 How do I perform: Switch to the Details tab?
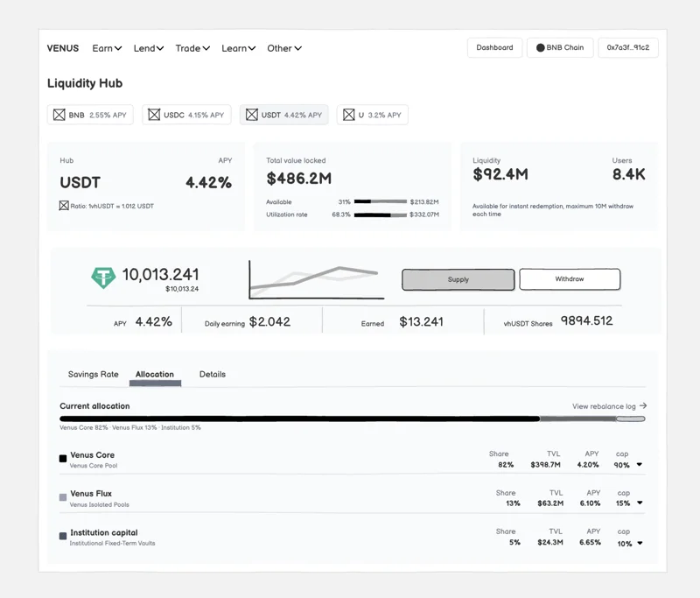(x=213, y=374)
